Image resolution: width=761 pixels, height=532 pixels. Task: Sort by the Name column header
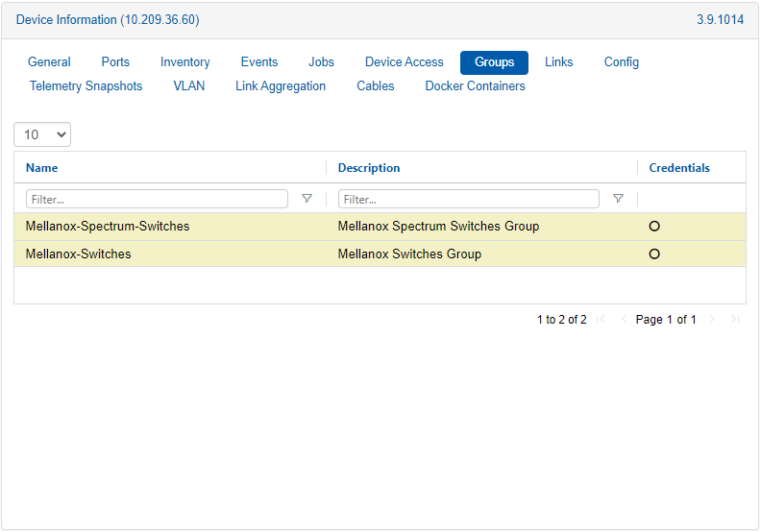[42, 168]
